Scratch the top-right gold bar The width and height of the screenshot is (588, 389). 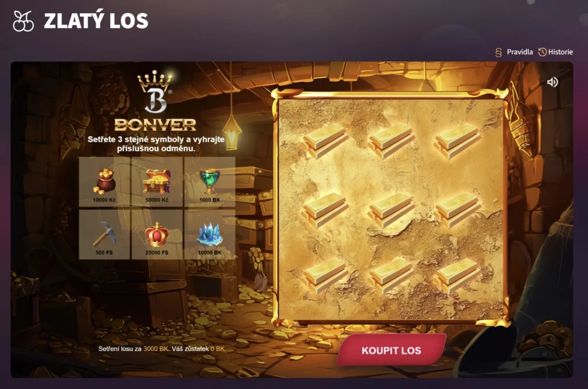coord(457,141)
